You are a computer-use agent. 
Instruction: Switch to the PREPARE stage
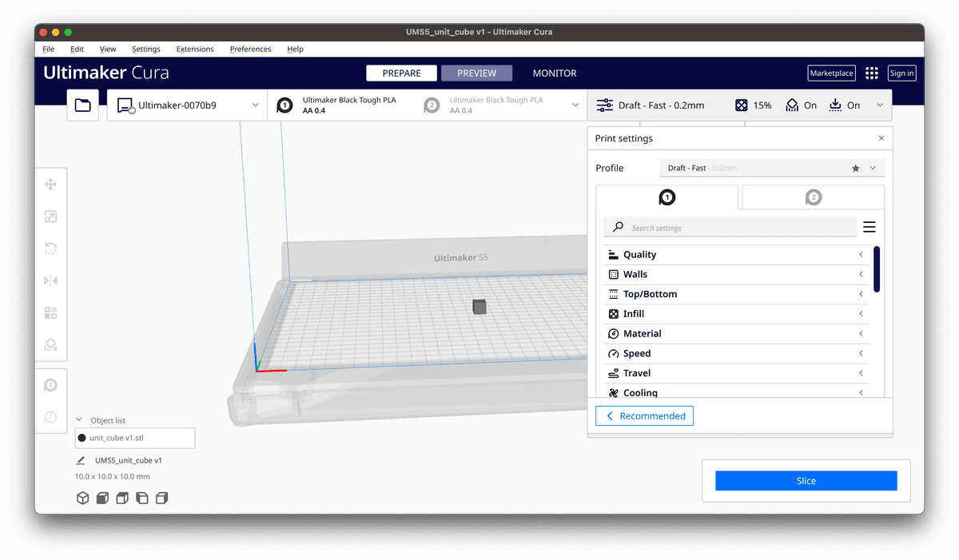pos(401,73)
